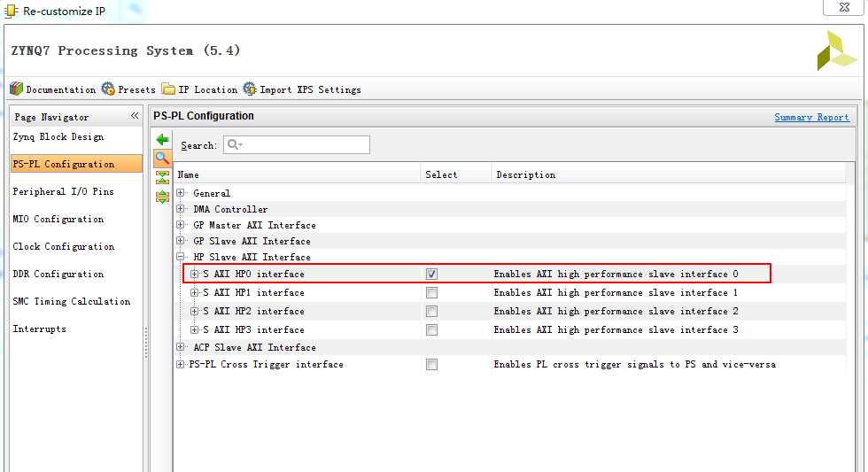Viewport: 868px width, 472px height.
Task: Select the General row label
Action: click(212, 193)
